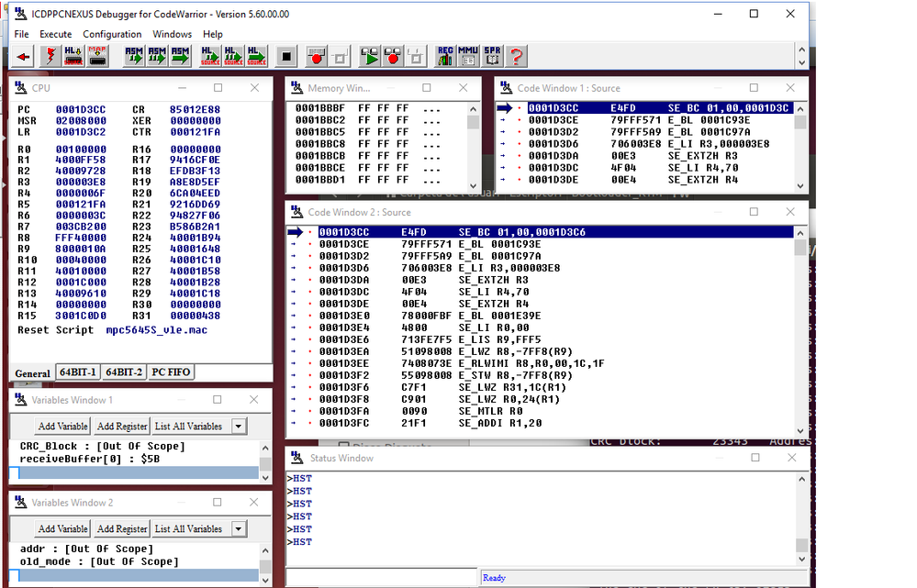
Task: Select R3 register value 000003E8
Action: pyautogui.click(x=81, y=182)
